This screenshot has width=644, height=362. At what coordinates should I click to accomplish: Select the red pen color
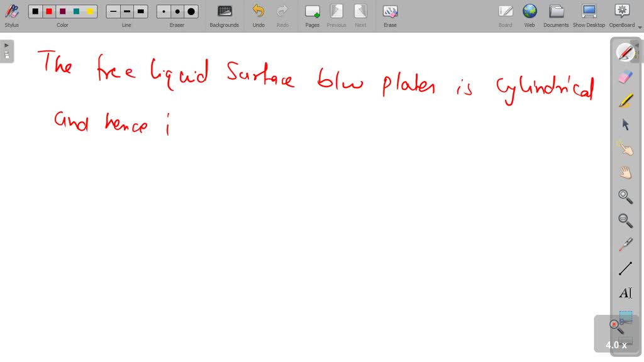click(49, 11)
